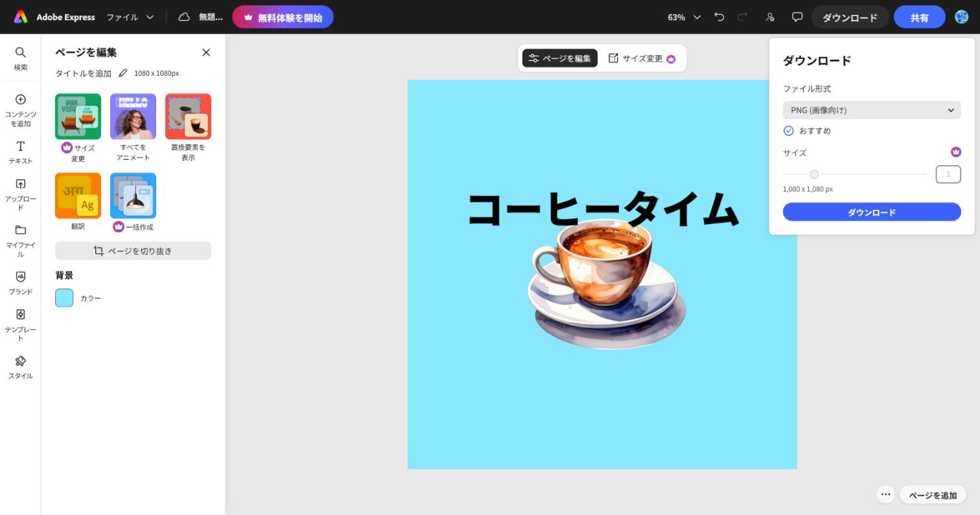Select the ページを編集 toolbar tab
This screenshot has height=515, width=980.
click(x=560, y=58)
